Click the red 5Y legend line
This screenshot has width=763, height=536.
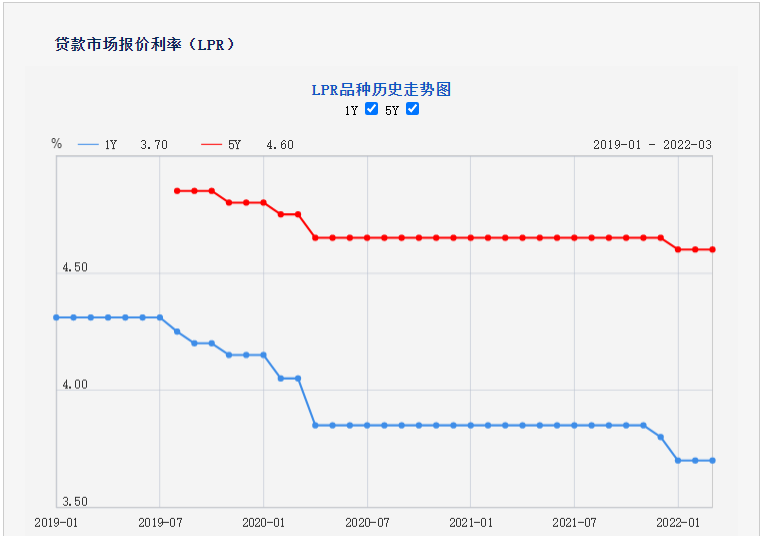211,145
